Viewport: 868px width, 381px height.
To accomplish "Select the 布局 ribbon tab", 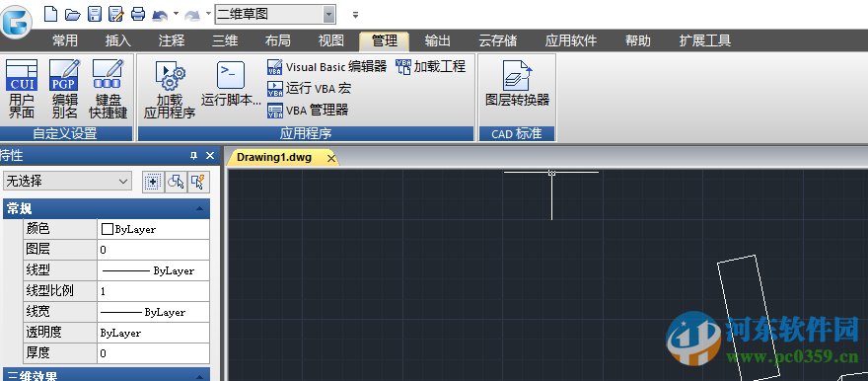I will (277, 40).
